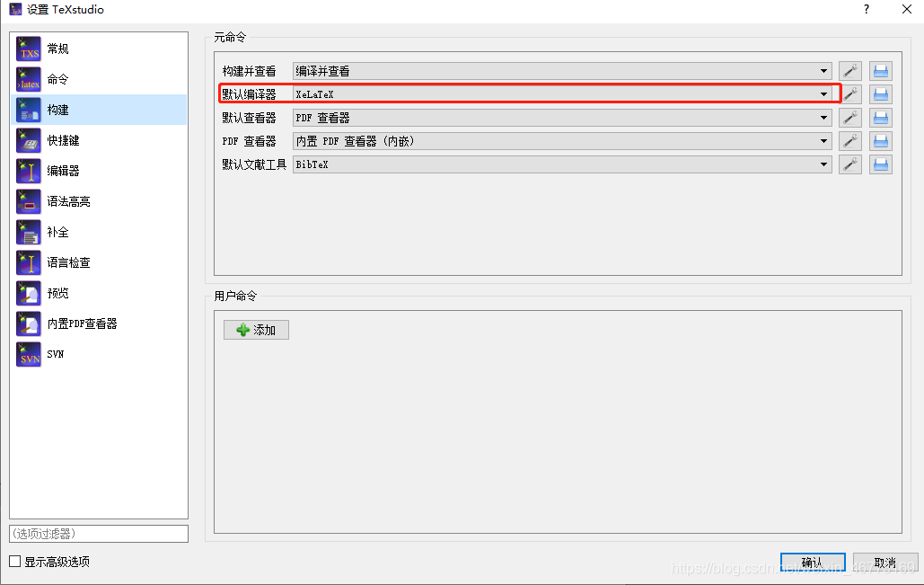Click blue reset icon for 默认查看器 row
Viewport: 924px width, 585px height.
[x=880, y=118]
